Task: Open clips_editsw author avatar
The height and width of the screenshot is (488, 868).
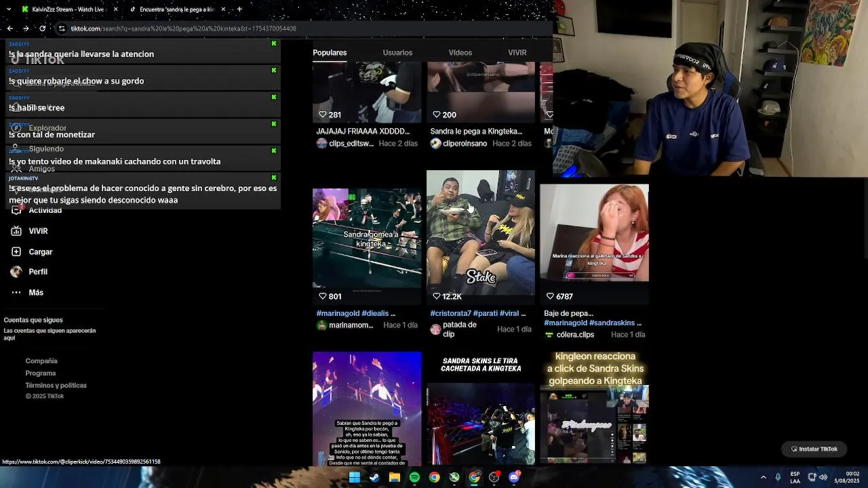Action: pyautogui.click(x=321, y=144)
